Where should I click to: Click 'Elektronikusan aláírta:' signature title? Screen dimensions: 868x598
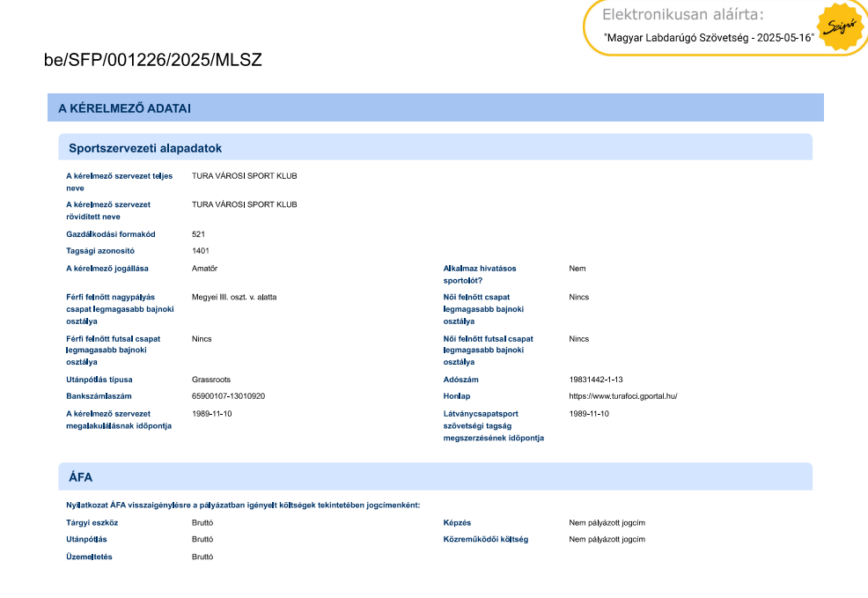click(682, 14)
